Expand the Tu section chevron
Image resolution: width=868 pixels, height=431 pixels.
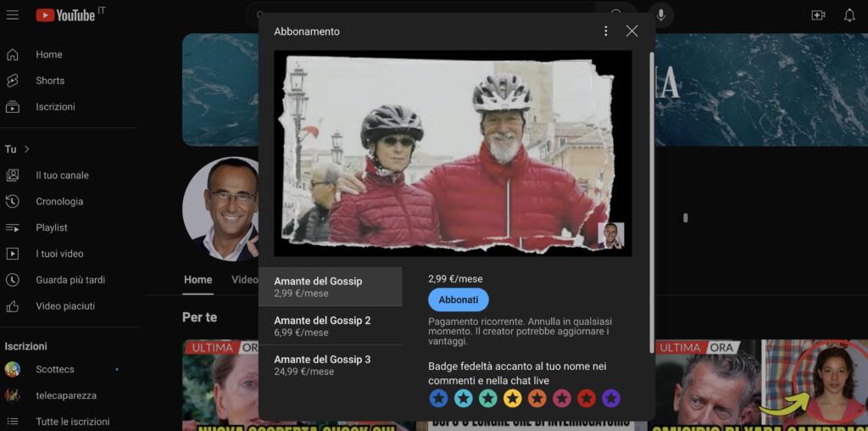click(x=27, y=149)
